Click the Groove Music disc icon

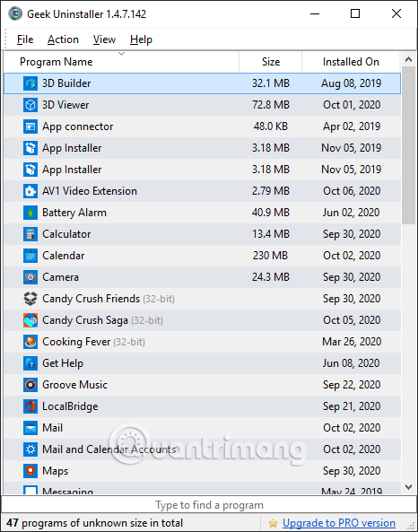tap(30, 385)
